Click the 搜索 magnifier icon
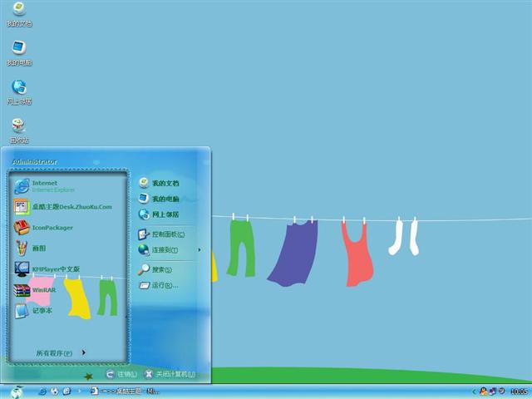This screenshot has height=399, width=532. tap(144, 269)
